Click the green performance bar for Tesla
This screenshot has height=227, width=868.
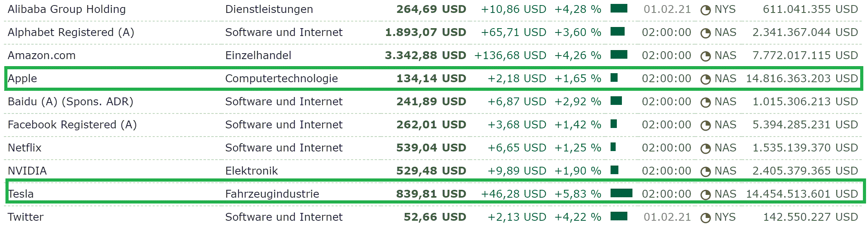pos(621,193)
